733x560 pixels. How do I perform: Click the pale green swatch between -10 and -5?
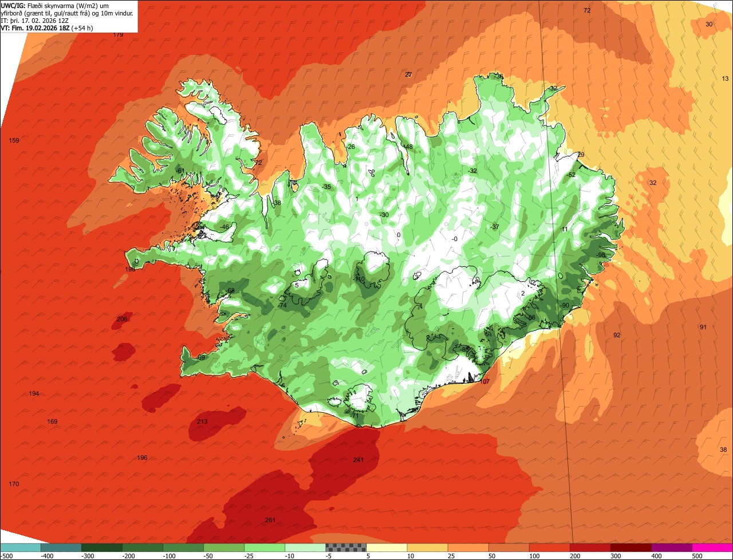click(305, 547)
